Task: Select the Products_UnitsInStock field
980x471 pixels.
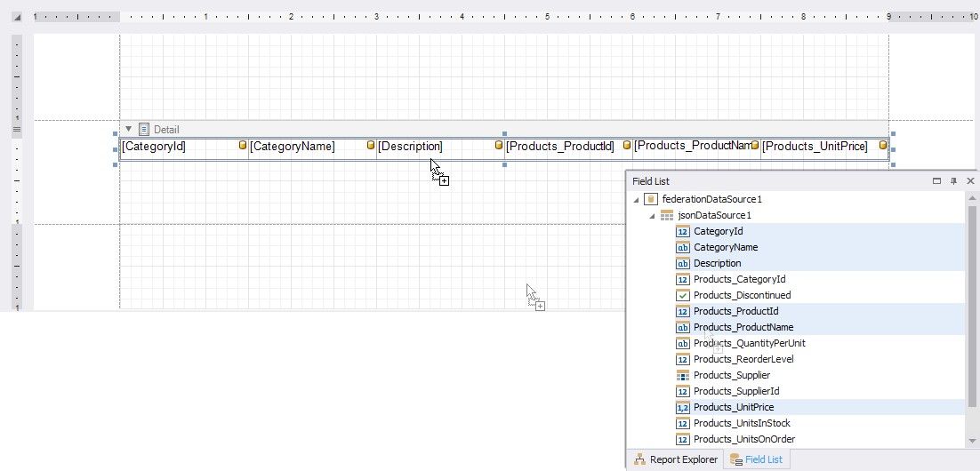Action: pyautogui.click(x=741, y=423)
